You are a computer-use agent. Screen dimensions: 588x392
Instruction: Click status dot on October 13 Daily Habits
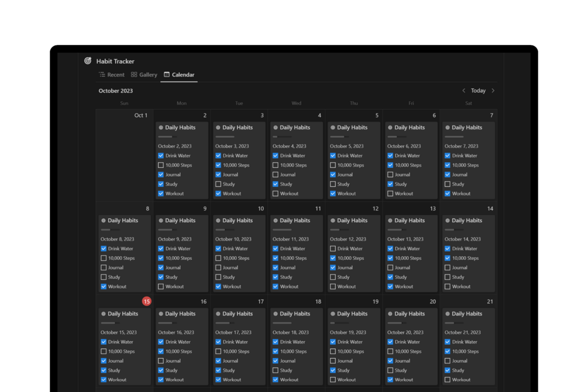[x=390, y=221]
